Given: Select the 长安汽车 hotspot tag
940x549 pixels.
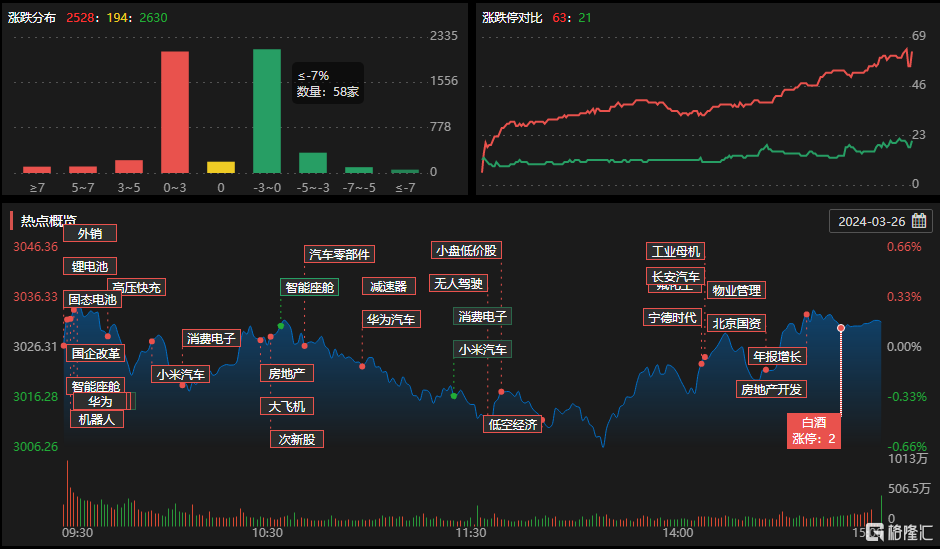Looking at the screenshot, I should [x=676, y=276].
